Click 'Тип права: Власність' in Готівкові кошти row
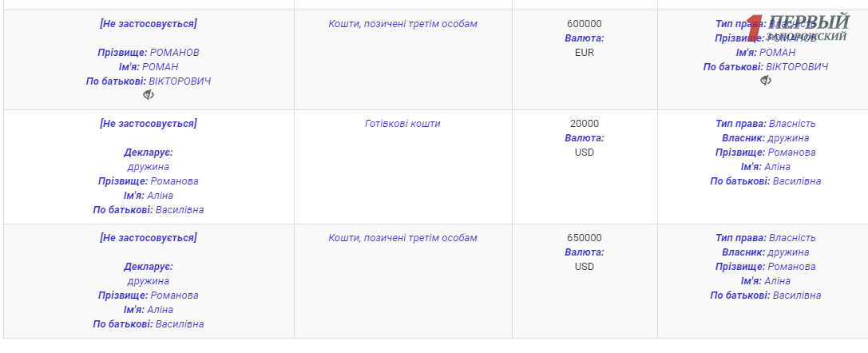This screenshot has height=353, width=868. pyautogui.click(x=766, y=124)
